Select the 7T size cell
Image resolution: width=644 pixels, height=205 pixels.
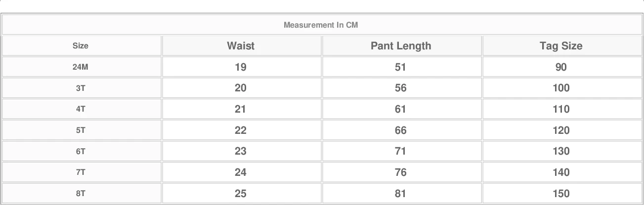pos(81,172)
